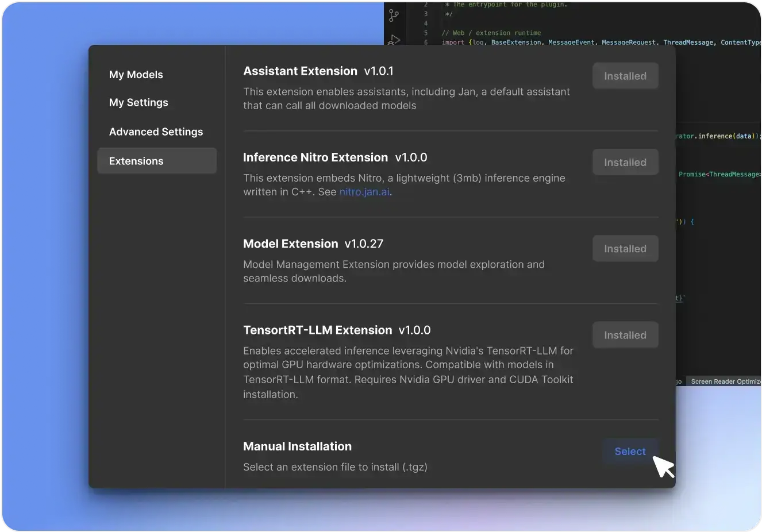Go to My Settings
Screen dimensions: 762x532
138,103
